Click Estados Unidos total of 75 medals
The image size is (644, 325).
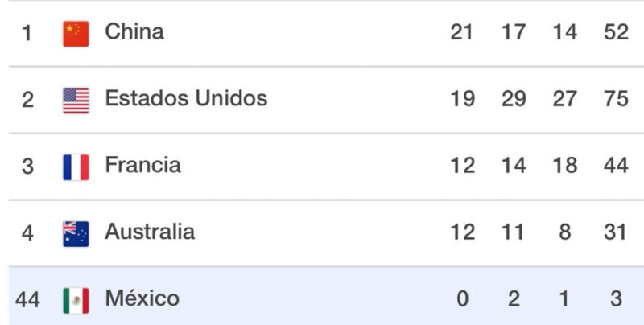615,99
